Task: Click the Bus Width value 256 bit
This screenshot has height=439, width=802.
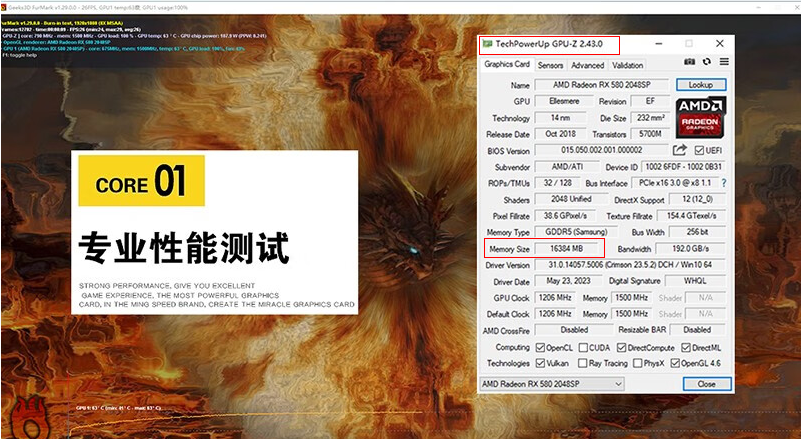Action: pos(697,232)
